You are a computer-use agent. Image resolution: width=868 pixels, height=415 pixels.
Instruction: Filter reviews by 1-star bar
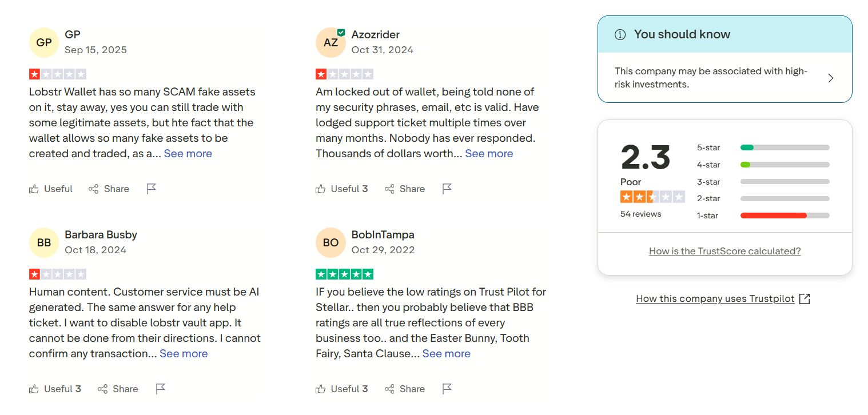(785, 216)
